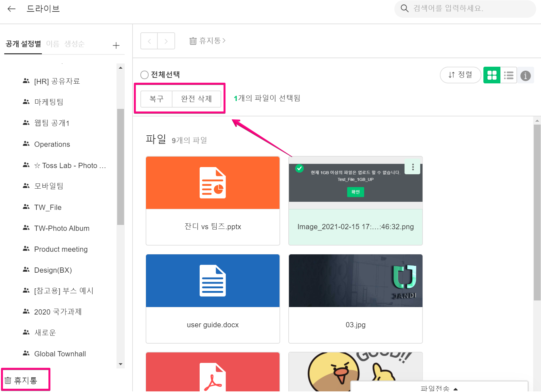Select the 생성순 tab
Image resolution: width=541 pixels, height=392 pixels.
click(x=74, y=44)
